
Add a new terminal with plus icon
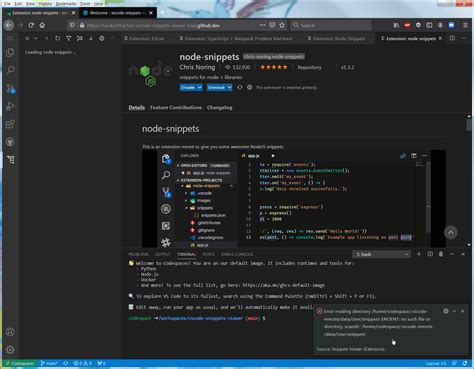[x=419, y=254]
